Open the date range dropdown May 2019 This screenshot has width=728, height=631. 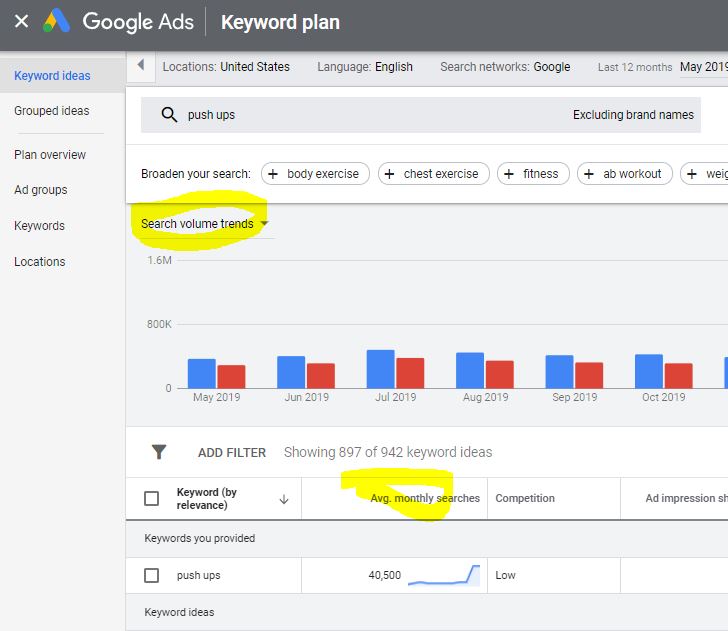click(703, 67)
